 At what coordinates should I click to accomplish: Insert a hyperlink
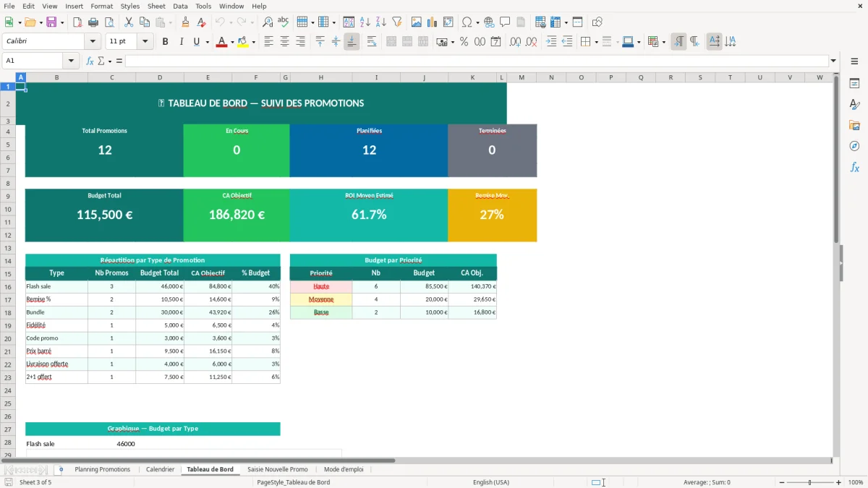click(x=489, y=22)
